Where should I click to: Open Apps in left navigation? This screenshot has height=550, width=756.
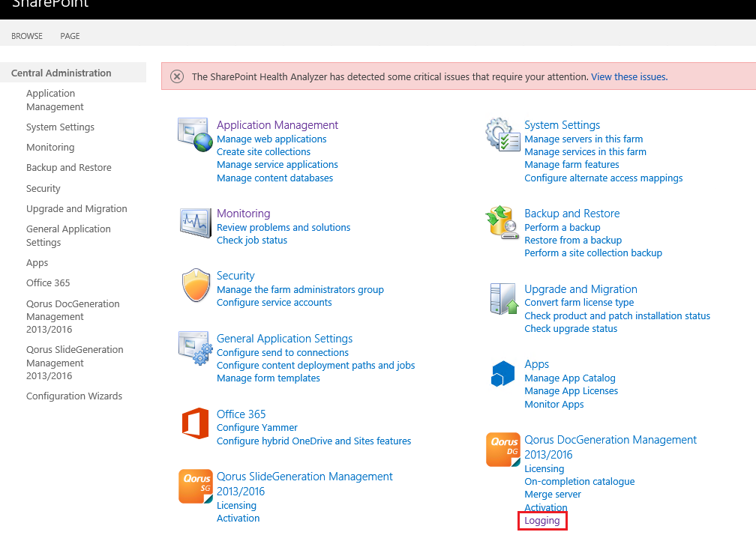[x=37, y=263]
